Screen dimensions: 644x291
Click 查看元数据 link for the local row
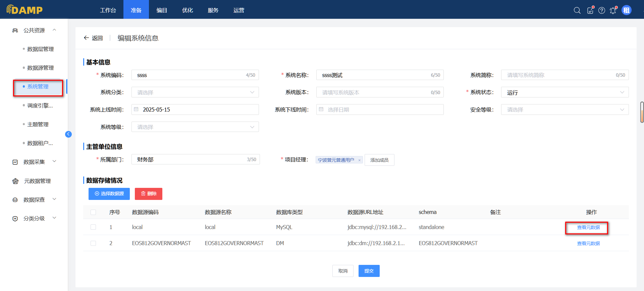[588, 227]
